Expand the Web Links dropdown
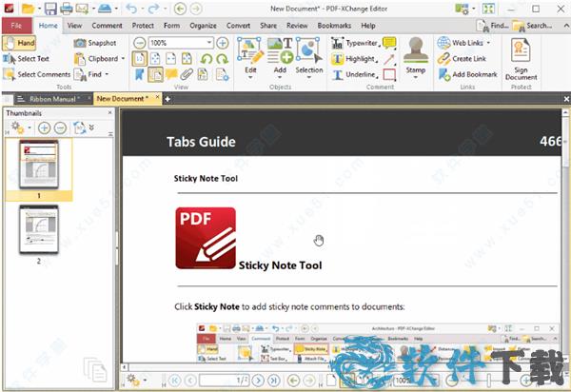Screen dimensions: 571x392 (x=488, y=43)
